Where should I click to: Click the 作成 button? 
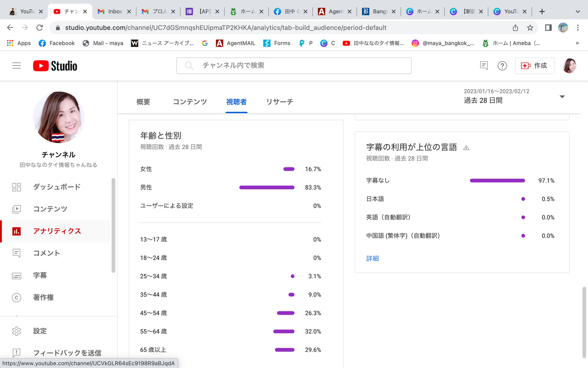(x=535, y=66)
